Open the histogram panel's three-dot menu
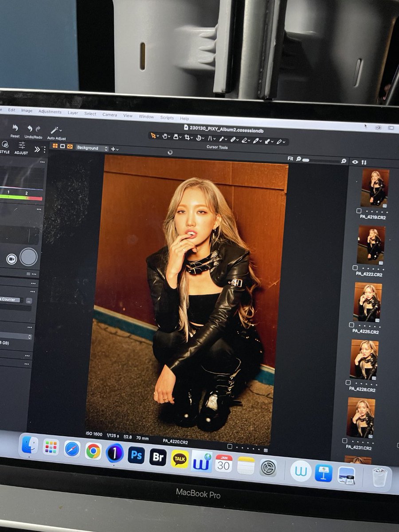Viewport: 399px width, 532px height. pyautogui.click(x=42, y=162)
